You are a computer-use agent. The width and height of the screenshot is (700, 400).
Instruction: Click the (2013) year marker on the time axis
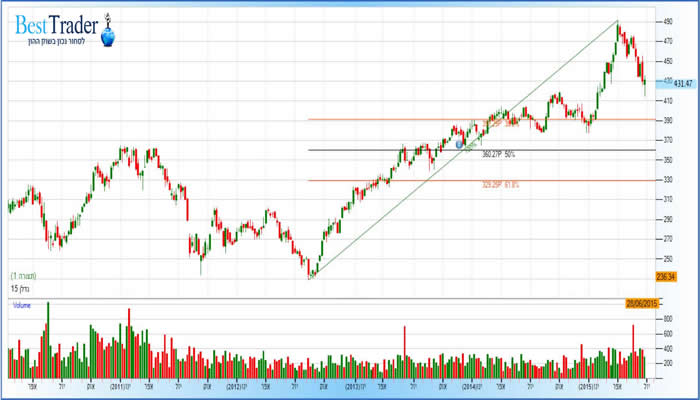[355, 384]
